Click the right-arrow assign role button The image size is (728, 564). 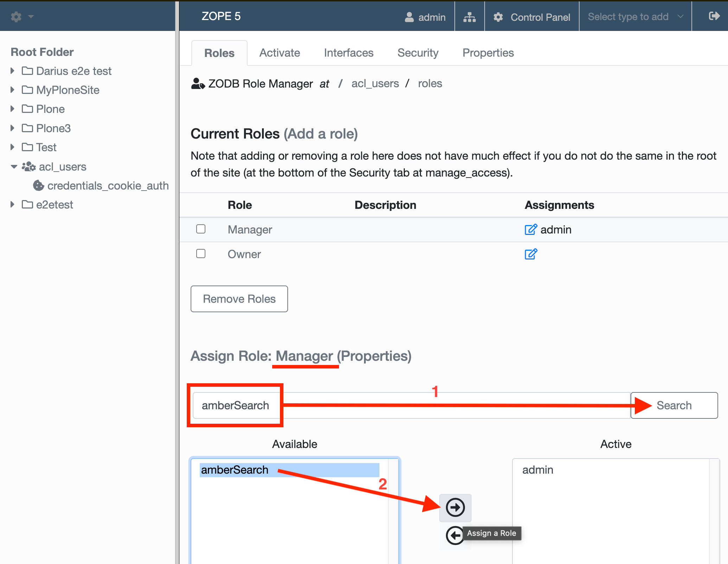click(455, 507)
